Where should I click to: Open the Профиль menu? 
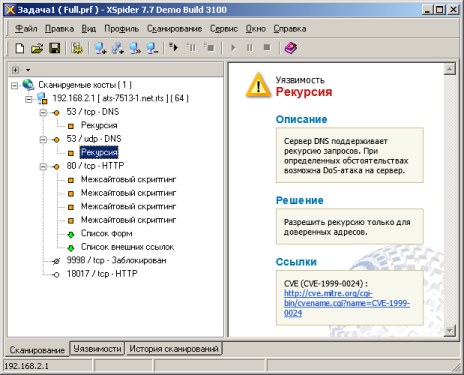pyautogui.click(x=121, y=29)
